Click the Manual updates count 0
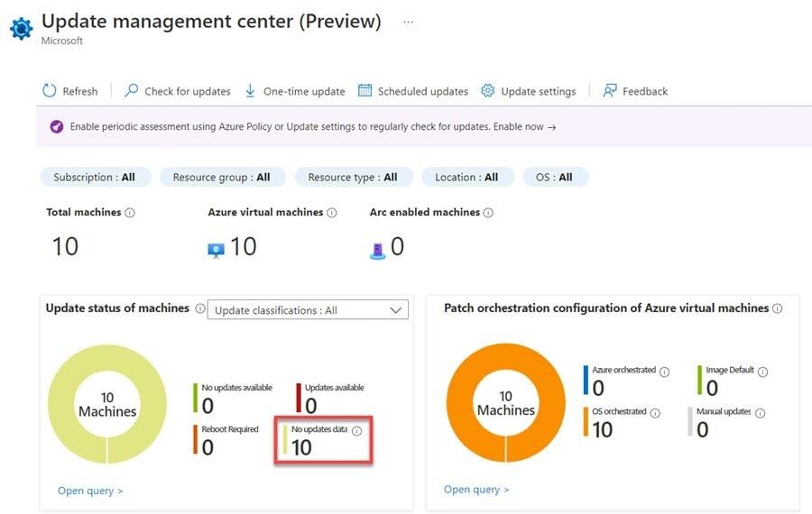812x514 pixels. [x=702, y=429]
